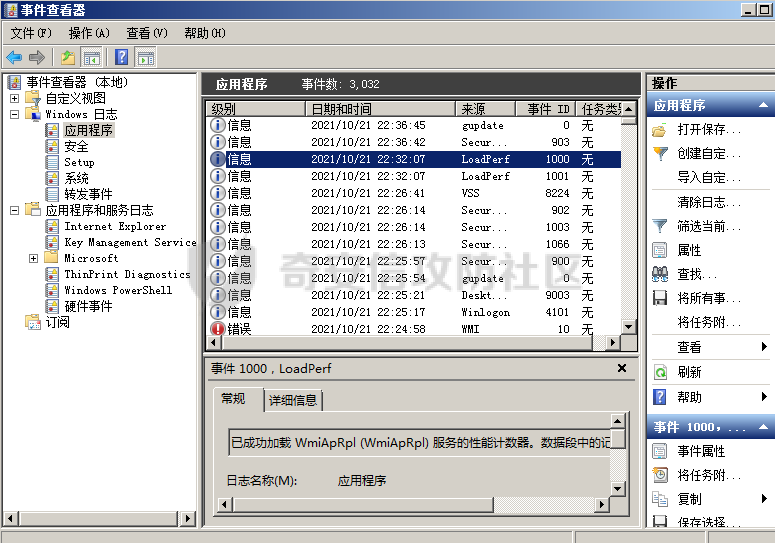Click the up-one-level folder toolbar icon
This screenshot has height=543, width=775.
[68, 58]
